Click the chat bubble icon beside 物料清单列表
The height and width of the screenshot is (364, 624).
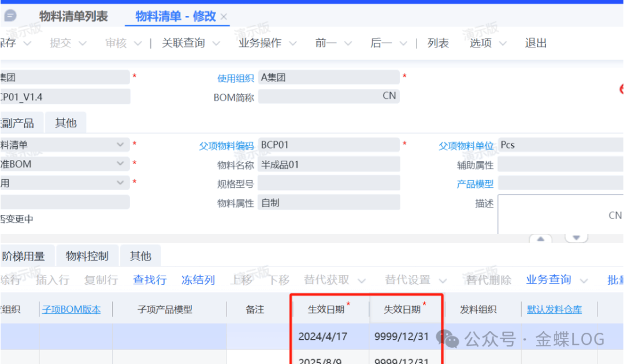[x=10, y=16]
